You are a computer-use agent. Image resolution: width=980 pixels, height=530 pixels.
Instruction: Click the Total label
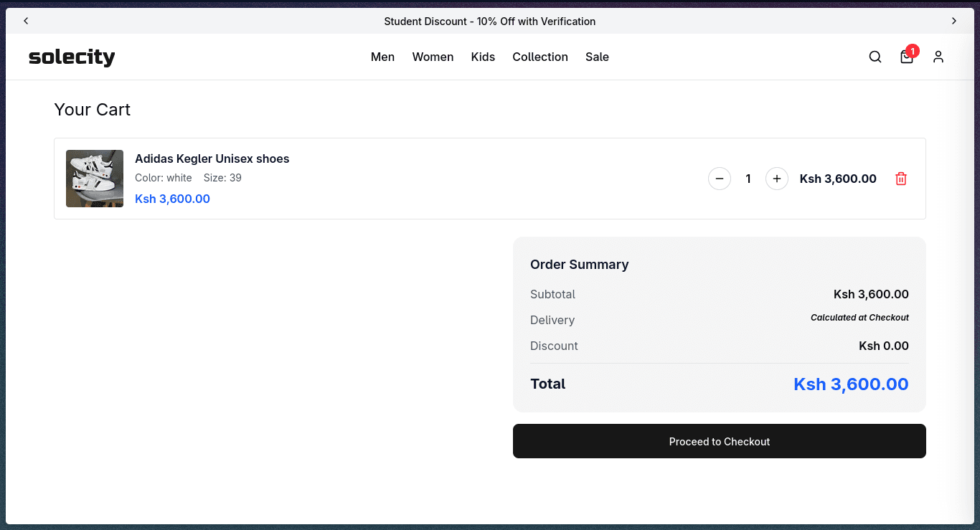[548, 384]
